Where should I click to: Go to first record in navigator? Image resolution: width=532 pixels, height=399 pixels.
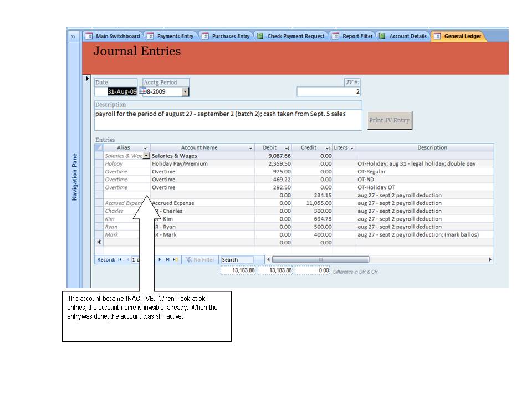120,259
